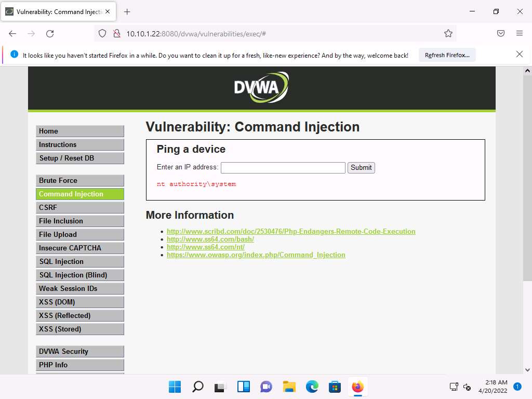Click the tracking protection shield icon
The height and width of the screenshot is (399, 532).
102,34
